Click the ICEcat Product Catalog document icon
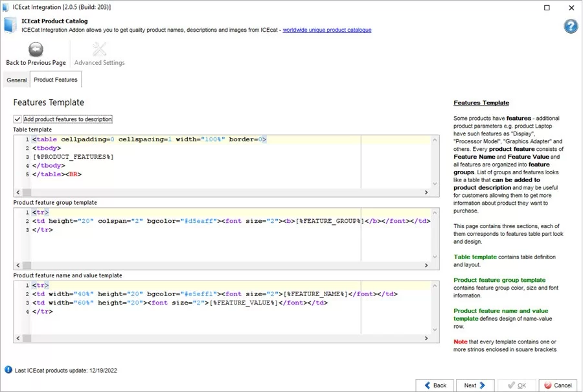 (x=9, y=25)
